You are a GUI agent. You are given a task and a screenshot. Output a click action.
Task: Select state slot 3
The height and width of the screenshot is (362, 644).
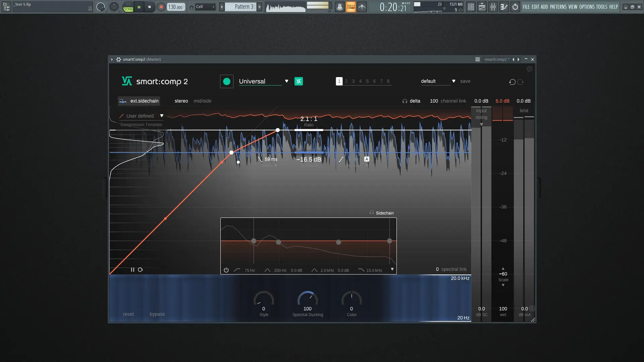(353, 81)
